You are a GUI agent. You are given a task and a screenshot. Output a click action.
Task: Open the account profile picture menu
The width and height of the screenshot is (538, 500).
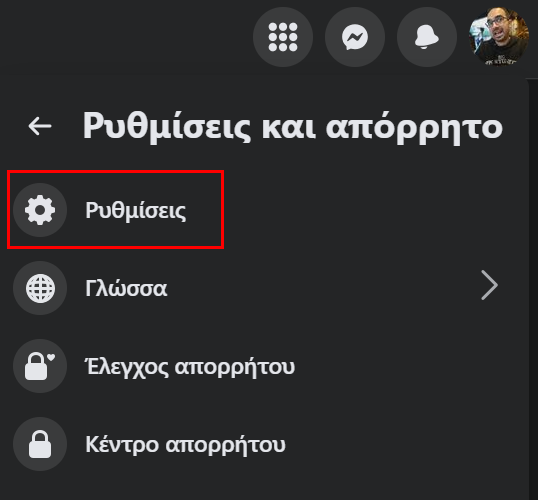[x=499, y=37]
